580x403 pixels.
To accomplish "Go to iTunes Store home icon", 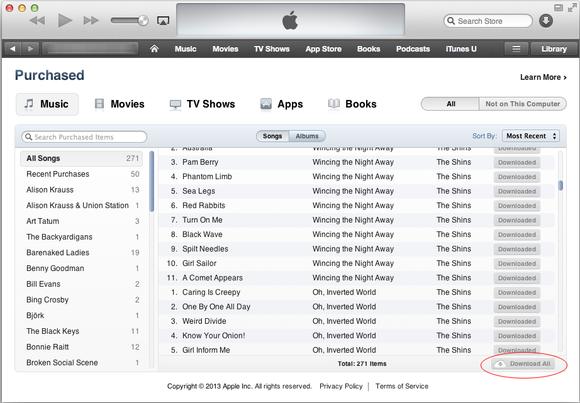I will click(x=154, y=48).
